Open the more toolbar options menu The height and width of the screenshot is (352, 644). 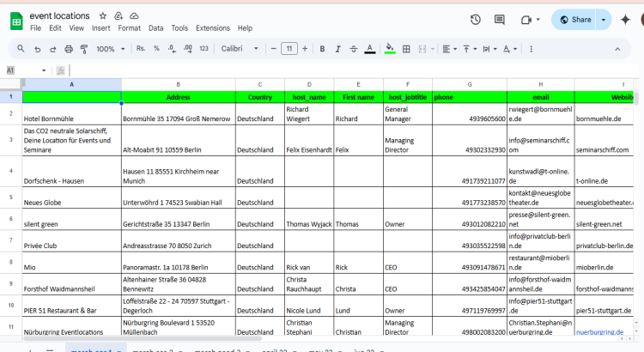point(531,49)
